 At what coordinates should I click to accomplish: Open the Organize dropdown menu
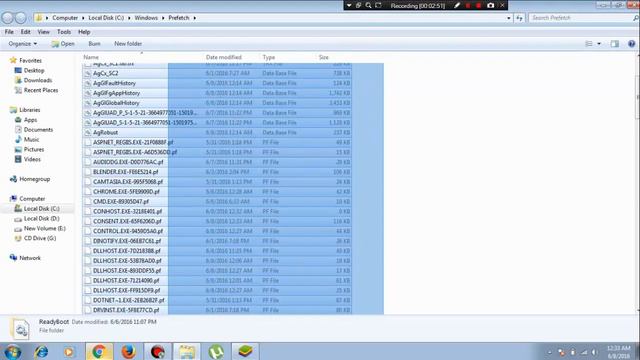pos(22,44)
